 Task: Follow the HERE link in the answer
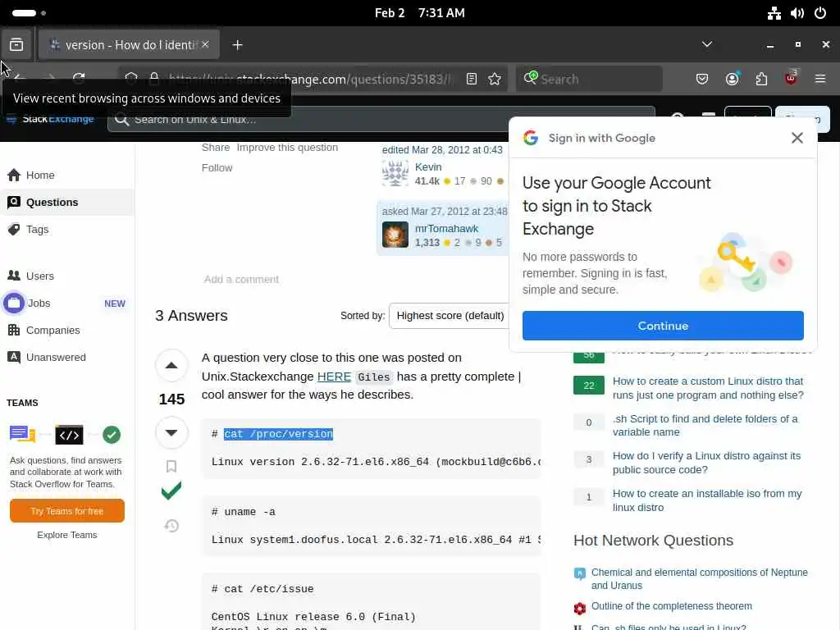pyautogui.click(x=335, y=377)
